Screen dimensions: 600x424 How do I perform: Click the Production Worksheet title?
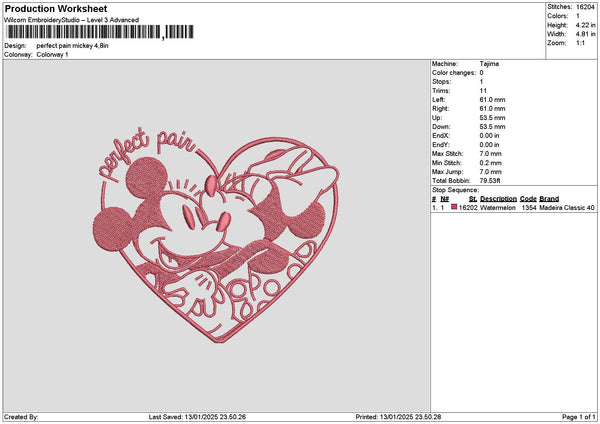tap(56, 8)
